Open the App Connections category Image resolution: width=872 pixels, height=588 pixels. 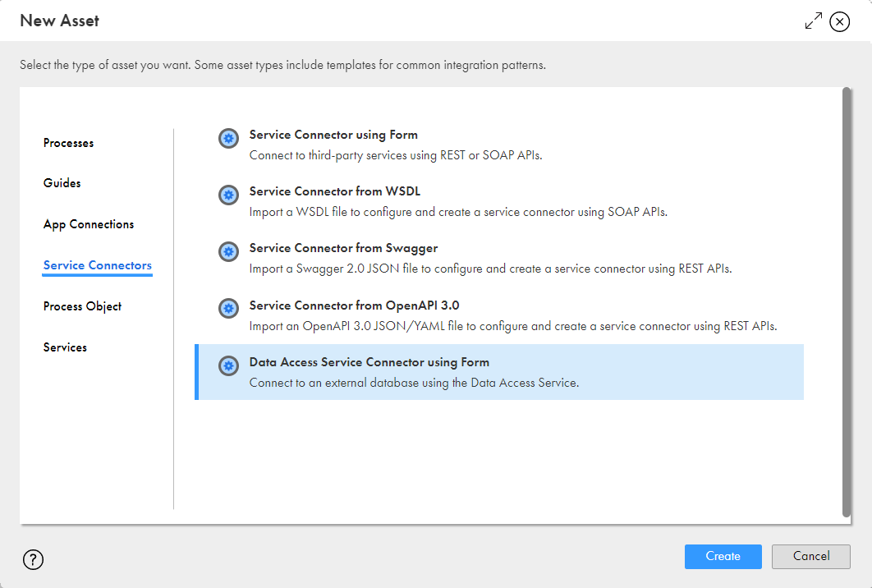click(x=89, y=224)
